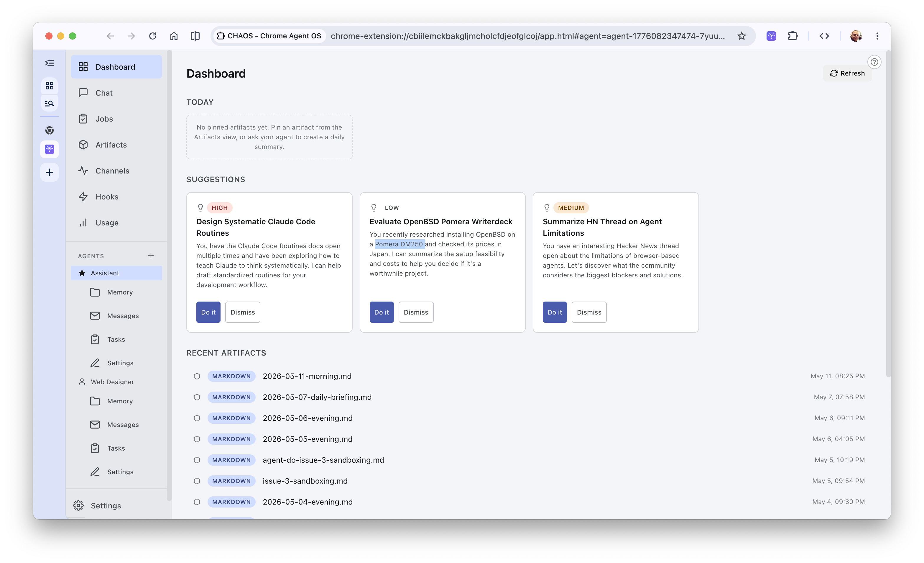Open Memory under the Assistant agent
Image resolution: width=924 pixels, height=563 pixels.
(x=120, y=292)
